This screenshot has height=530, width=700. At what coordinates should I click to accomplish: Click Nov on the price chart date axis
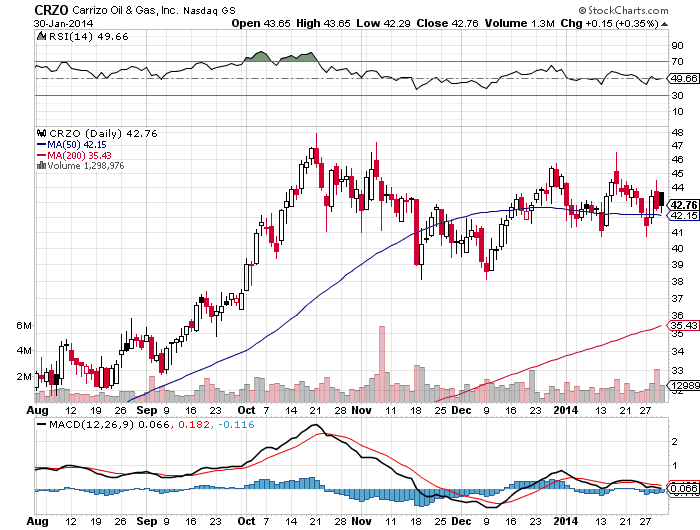click(x=361, y=410)
